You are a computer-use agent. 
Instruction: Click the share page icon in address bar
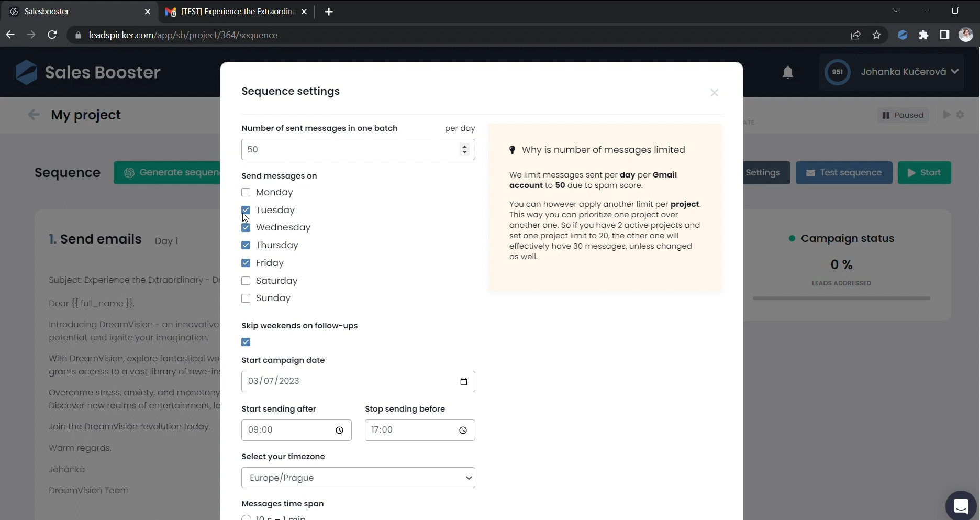pos(855,35)
